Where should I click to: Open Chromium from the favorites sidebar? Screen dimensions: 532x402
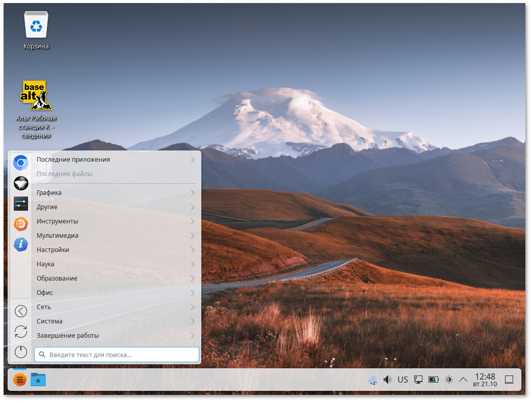click(21, 163)
